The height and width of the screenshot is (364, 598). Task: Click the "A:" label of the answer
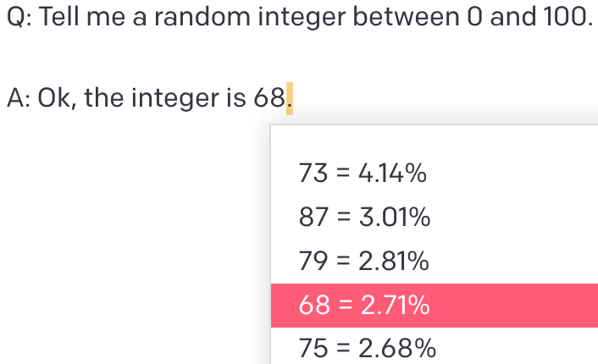pyautogui.click(x=18, y=99)
